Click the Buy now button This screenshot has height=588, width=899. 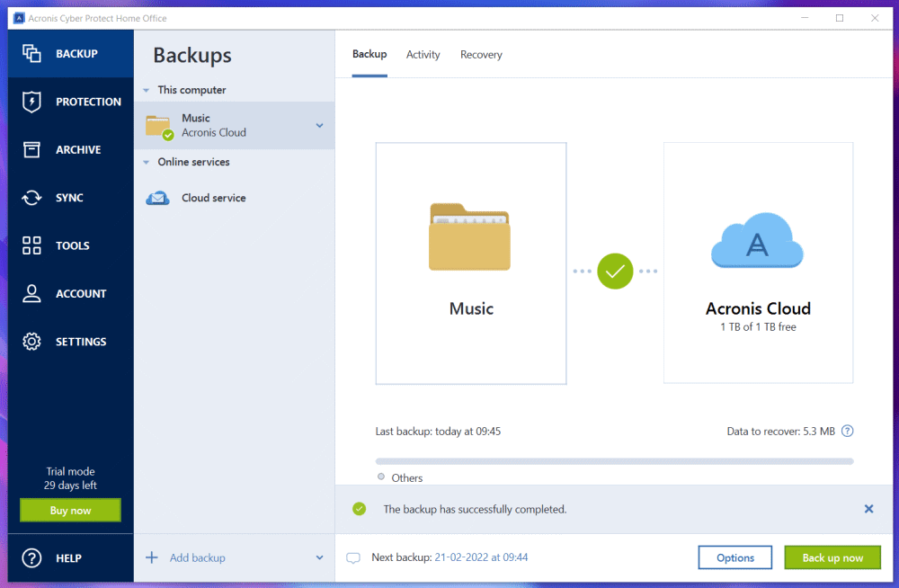point(70,511)
